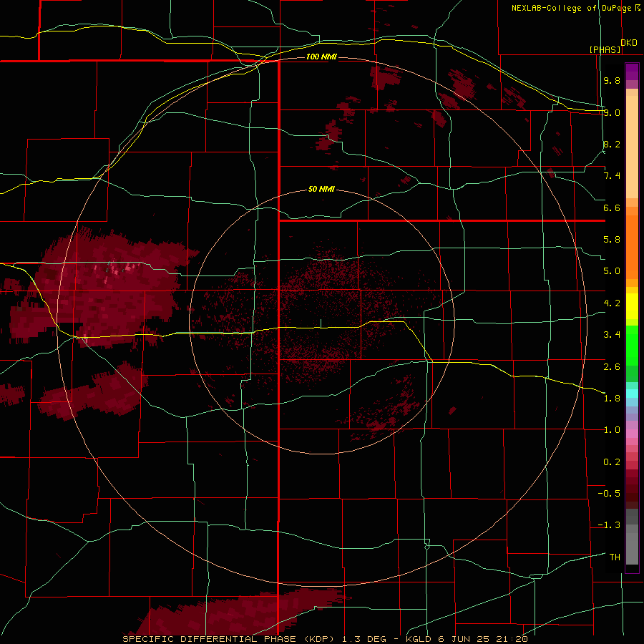644x644 pixels.
Task: Click the 50 NMI range ring label
Action: coord(321,189)
